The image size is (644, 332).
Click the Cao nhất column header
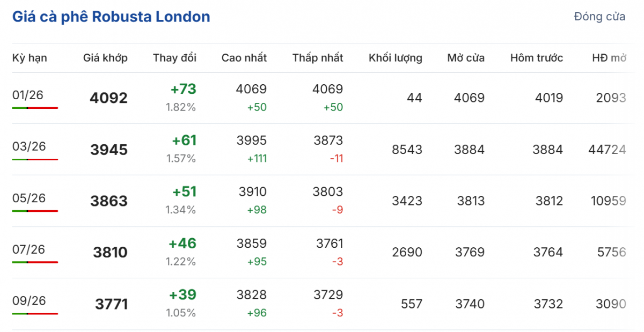click(x=244, y=58)
